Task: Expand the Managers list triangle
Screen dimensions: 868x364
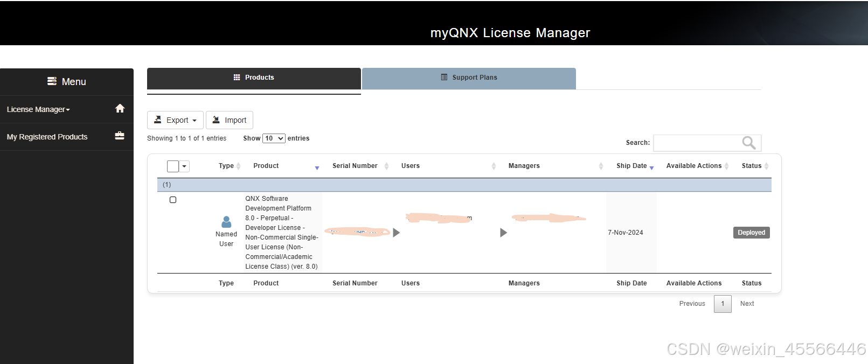Action: (504, 233)
